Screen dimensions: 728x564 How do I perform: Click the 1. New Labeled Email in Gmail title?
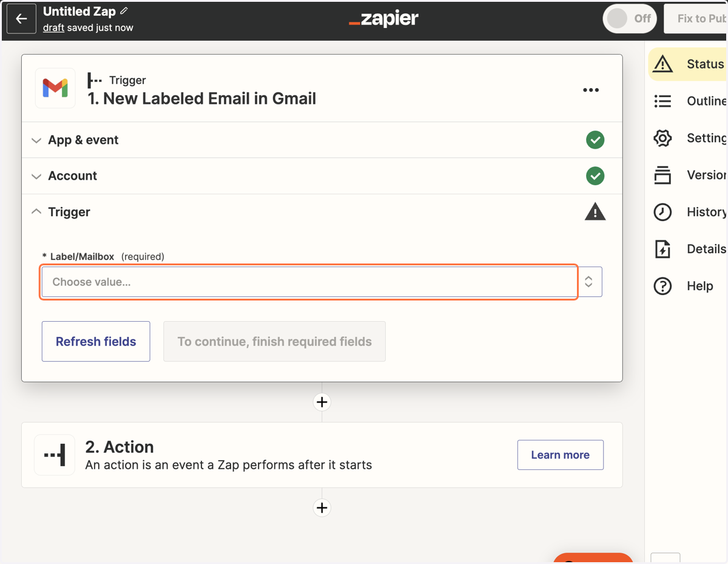202,98
